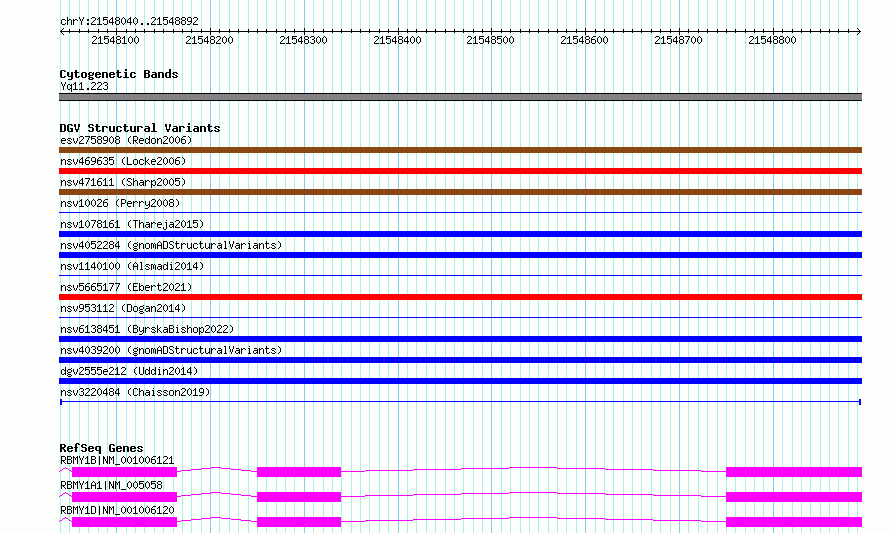
Task: Select ruler position 21548500
Action: [490, 40]
